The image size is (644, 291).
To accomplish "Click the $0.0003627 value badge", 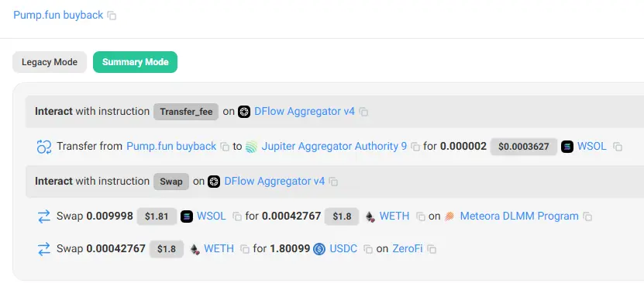I will point(524,147).
